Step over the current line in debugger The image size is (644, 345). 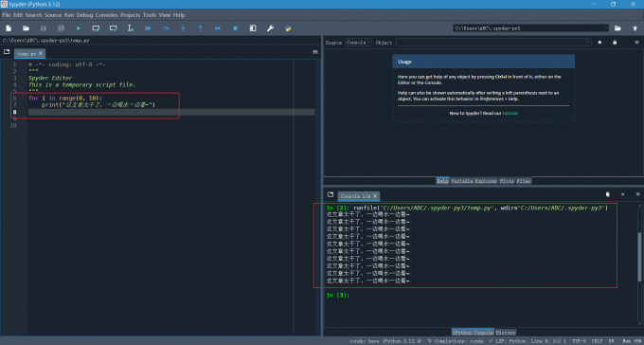tap(166, 28)
